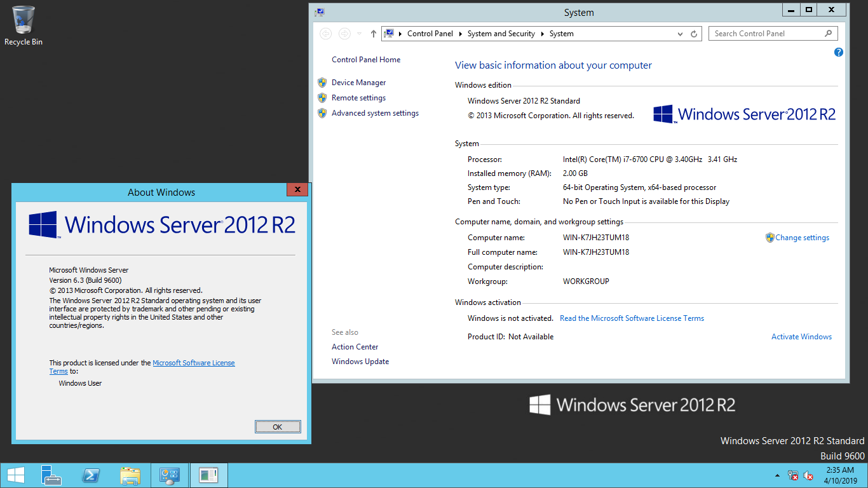Click the Back navigation arrow in System window
This screenshot has height=488, width=868.
325,34
